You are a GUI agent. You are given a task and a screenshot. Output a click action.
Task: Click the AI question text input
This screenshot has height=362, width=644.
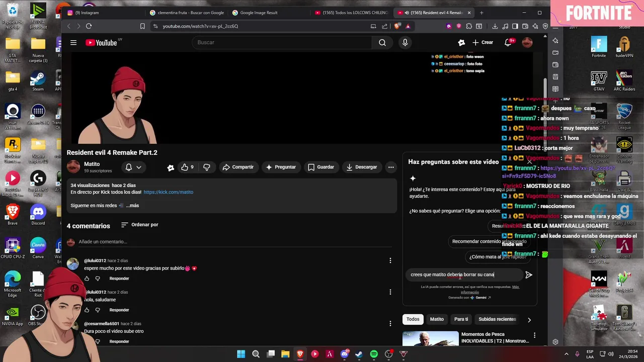coord(463,275)
